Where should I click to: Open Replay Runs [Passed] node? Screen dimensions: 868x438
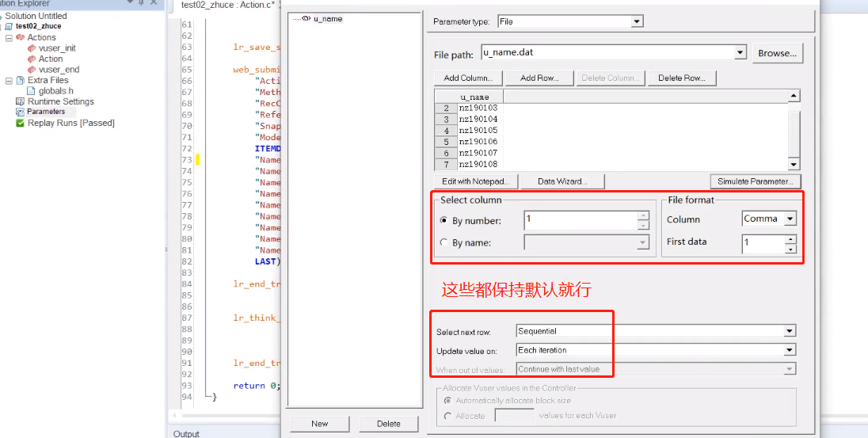coord(70,123)
